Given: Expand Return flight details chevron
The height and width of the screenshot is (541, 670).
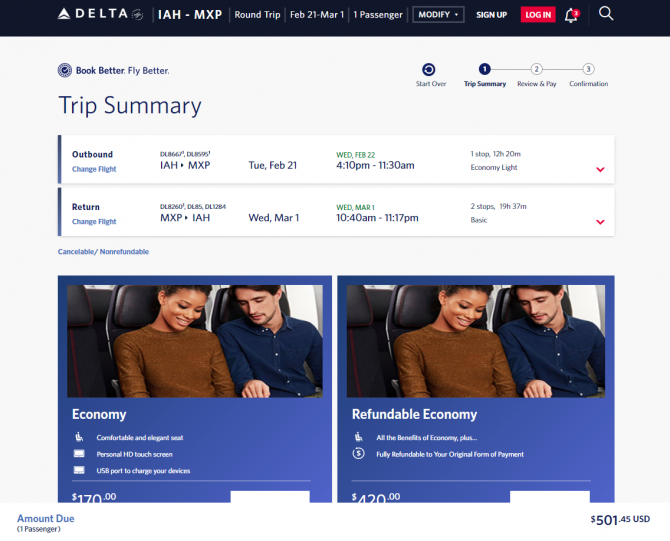Looking at the screenshot, I should coord(600,222).
